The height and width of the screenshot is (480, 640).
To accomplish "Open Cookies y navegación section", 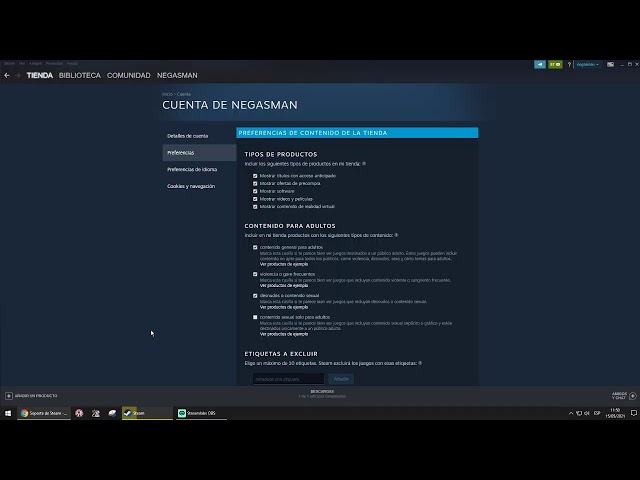I will click(191, 186).
